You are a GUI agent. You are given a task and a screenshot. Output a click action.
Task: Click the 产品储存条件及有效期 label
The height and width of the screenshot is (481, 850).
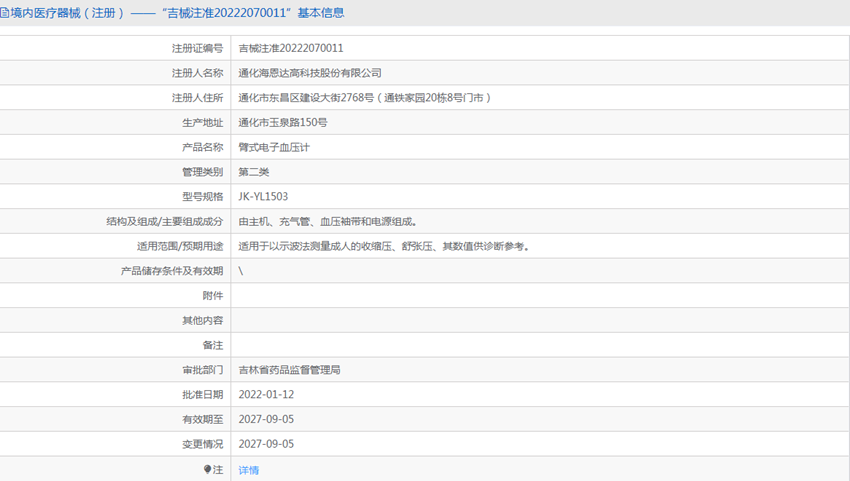pos(172,271)
